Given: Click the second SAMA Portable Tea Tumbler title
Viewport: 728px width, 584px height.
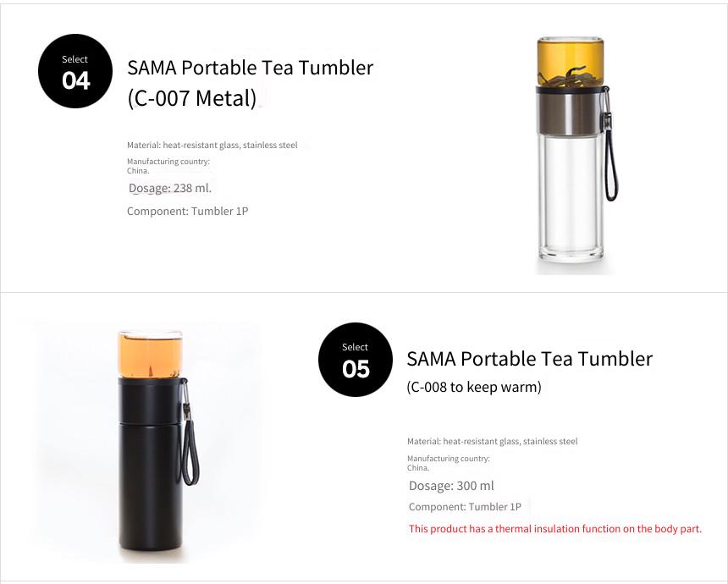Looking at the screenshot, I should 530,359.
